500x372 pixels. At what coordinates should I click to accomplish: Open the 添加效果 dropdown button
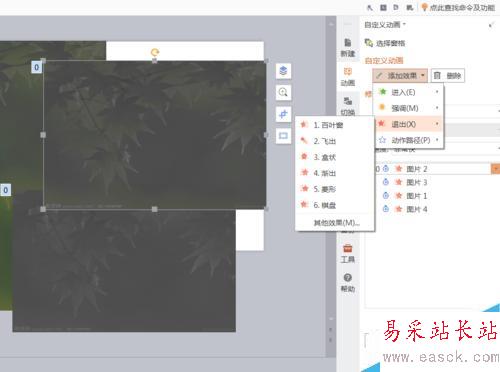(400, 76)
